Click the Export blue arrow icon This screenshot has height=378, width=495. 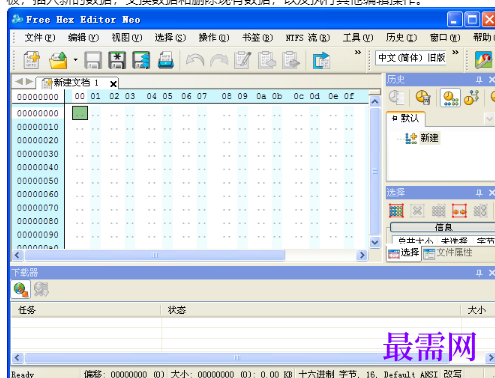tap(321, 60)
